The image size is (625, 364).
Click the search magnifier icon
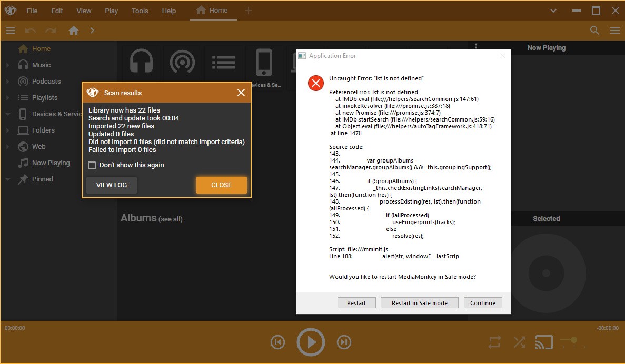[594, 31]
